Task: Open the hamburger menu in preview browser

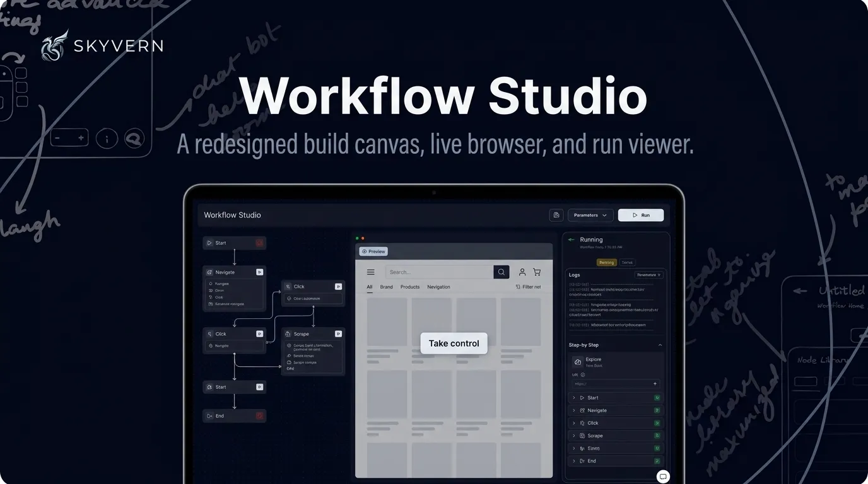Action: click(371, 272)
